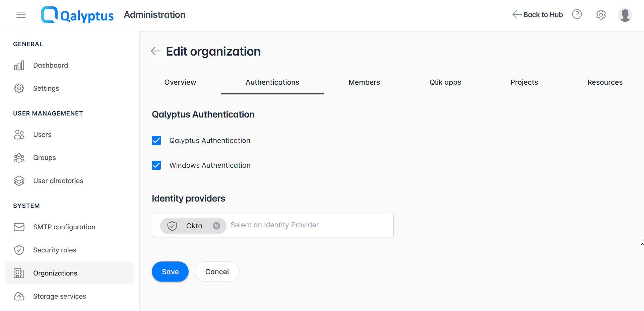
Task: Uncheck Windows Authentication
Action: click(156, 165)
